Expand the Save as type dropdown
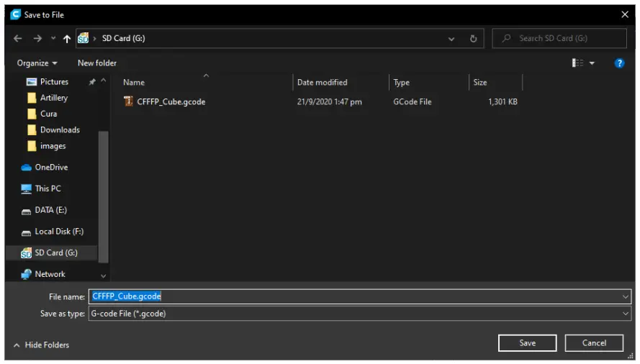The height and width of the screenshot is (364, 640). pos(625,314)
